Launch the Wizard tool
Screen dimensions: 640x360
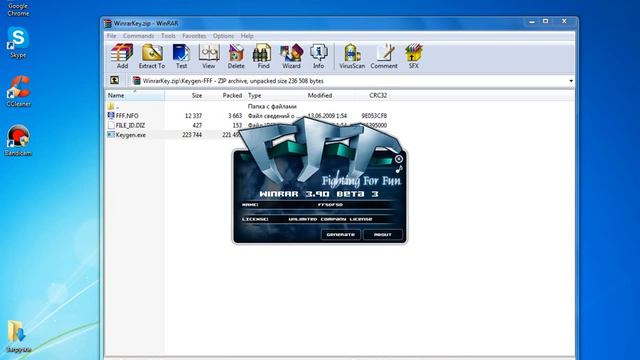click(x=291, y=56)
